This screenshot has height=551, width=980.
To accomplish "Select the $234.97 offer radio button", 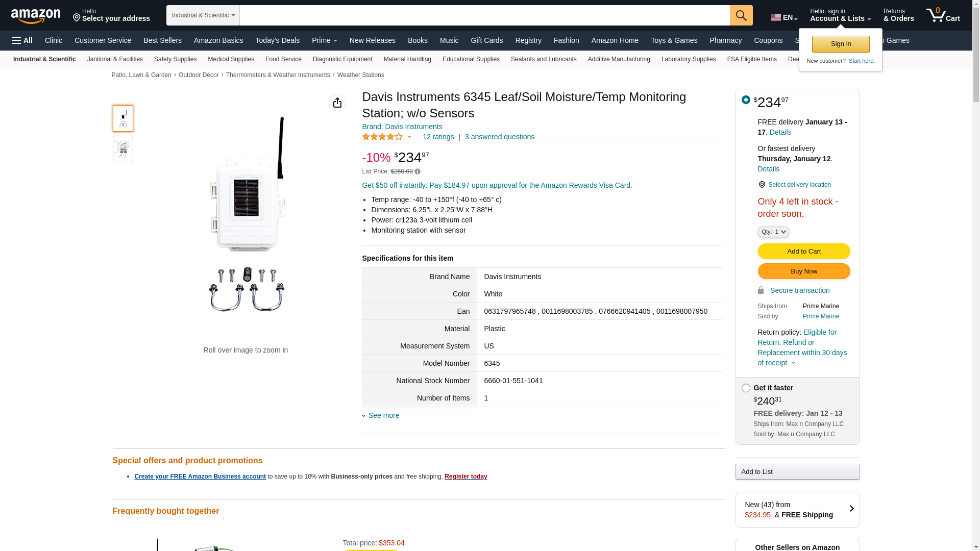I will [x=746, y=100].
